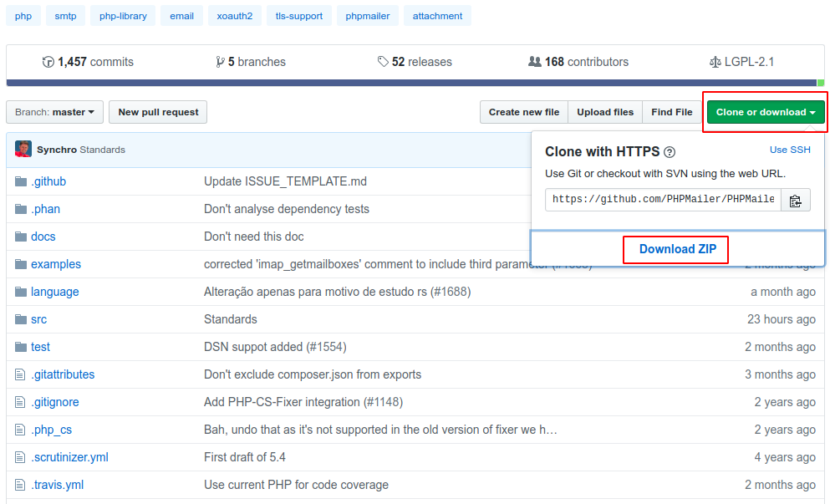Open the docs folder name
Image resolution: width=830 pixels, height=504 pixels.
coord(43,237)
